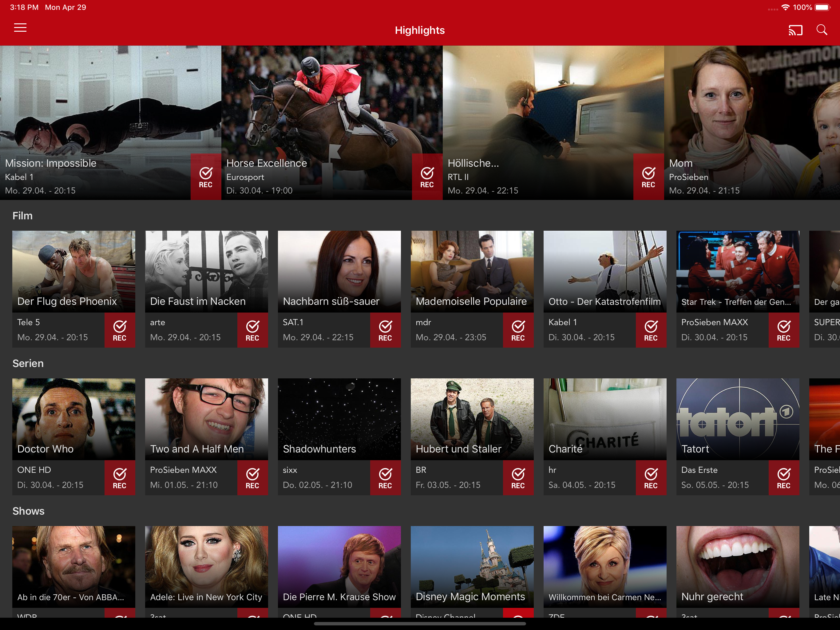Tap Di. 30.04. - 20:15 under Doctor Who
Viewport: 840px width, 630px height.
click(x=50, y=485)
